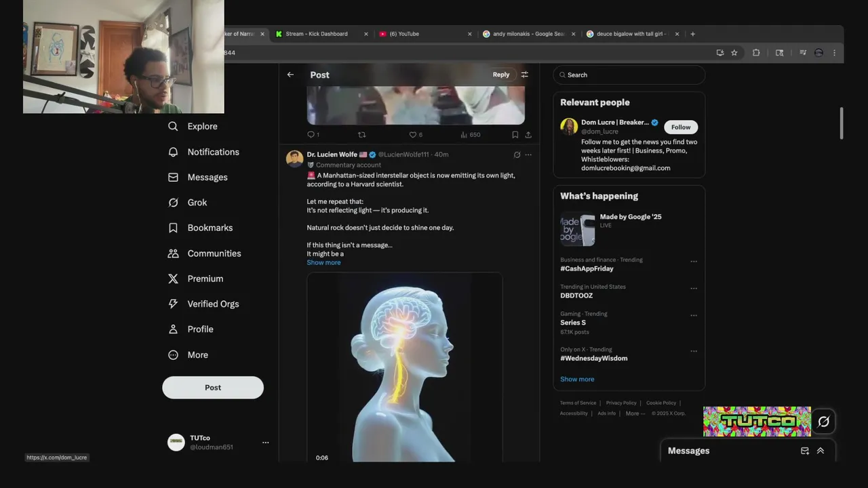Screen dimensions: 868x488
Task: Open options for Series S trend
Action: pos(694,315)
